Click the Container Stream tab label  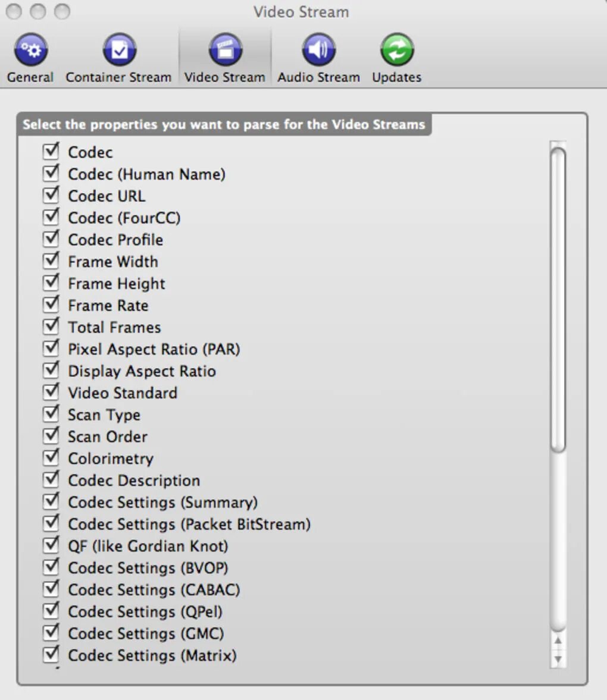click(x=118, y=77)
